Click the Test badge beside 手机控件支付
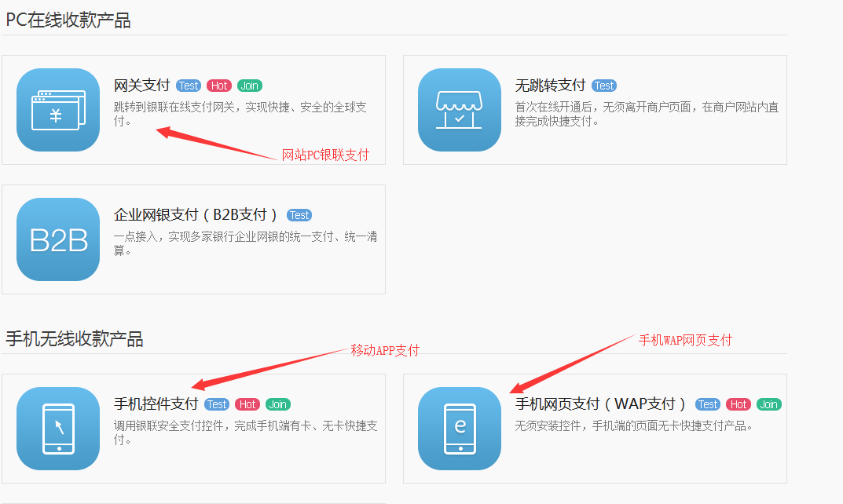The width and height of the screenshot is (843, 504). pos(217,404)
